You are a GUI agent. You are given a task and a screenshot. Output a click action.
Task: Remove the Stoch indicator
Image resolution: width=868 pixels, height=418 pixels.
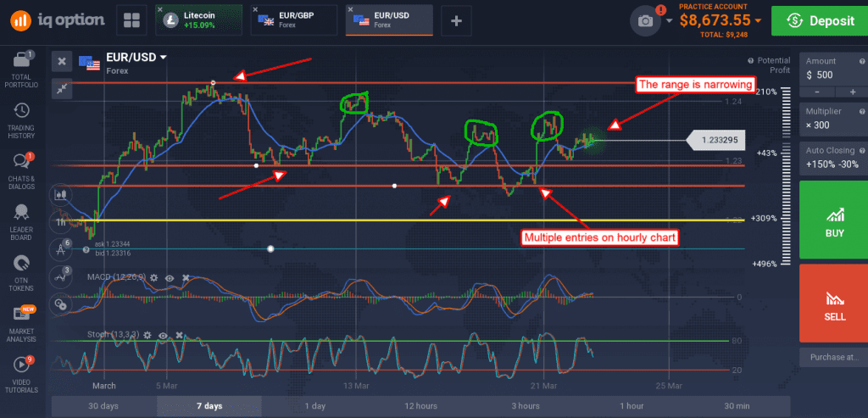[x=180, y=335]
